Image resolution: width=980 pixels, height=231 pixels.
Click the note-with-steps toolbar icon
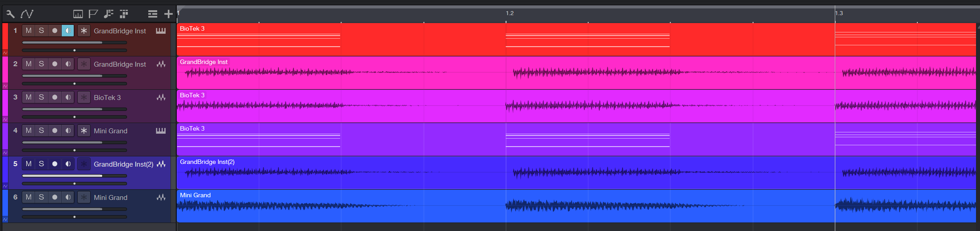point(108,14)
